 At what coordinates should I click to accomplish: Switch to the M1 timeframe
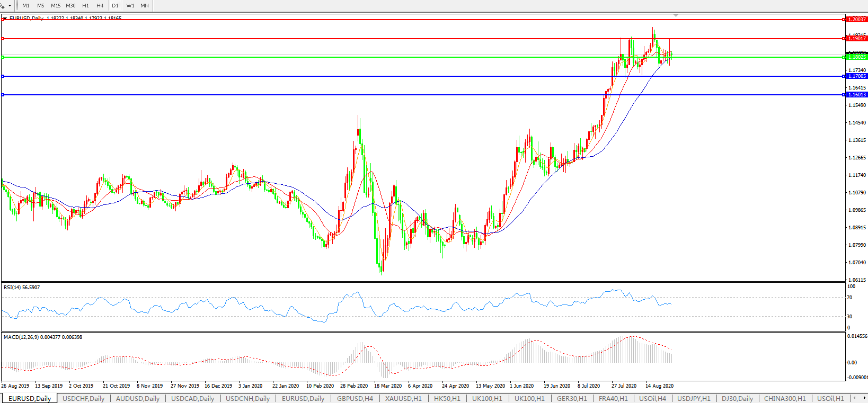tap(26, 5)
